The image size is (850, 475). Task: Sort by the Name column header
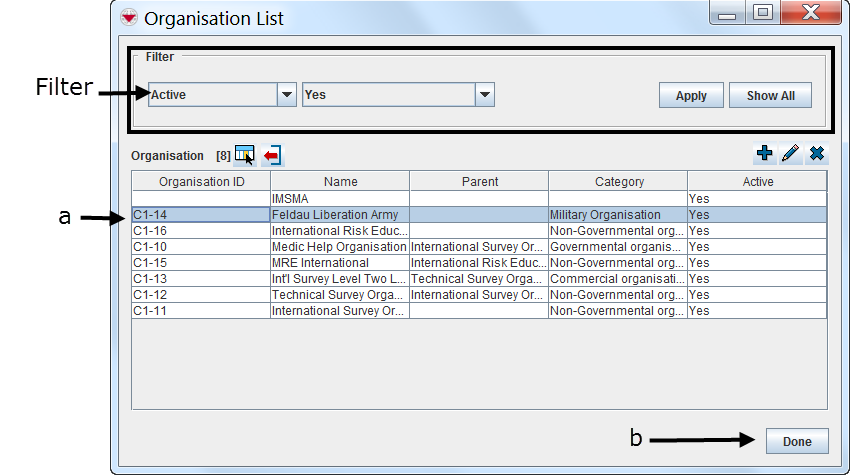point(340,181)
